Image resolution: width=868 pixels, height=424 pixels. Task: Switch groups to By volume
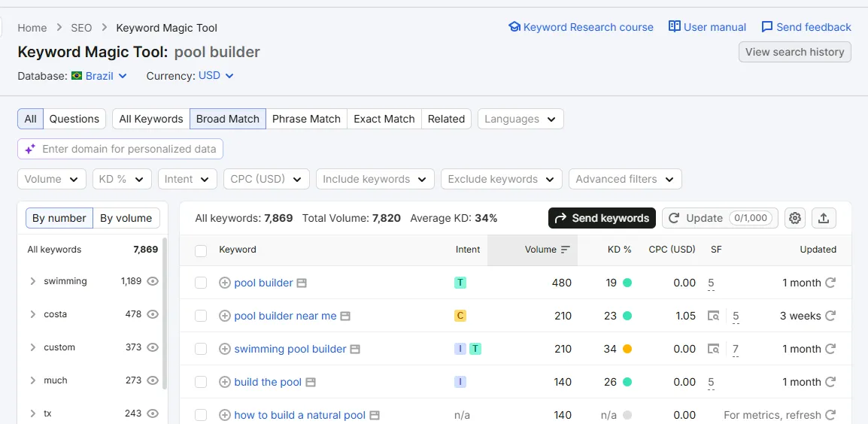click(x=126, y=218)
